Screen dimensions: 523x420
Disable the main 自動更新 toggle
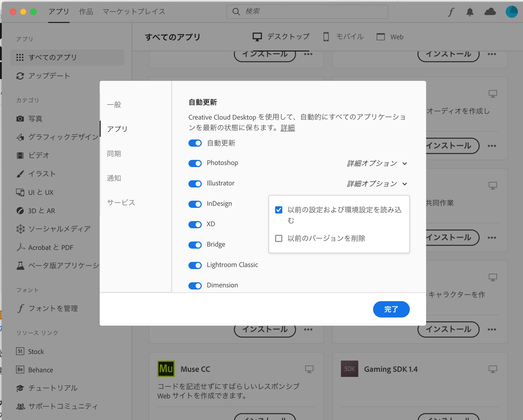(x=195, y=143)
